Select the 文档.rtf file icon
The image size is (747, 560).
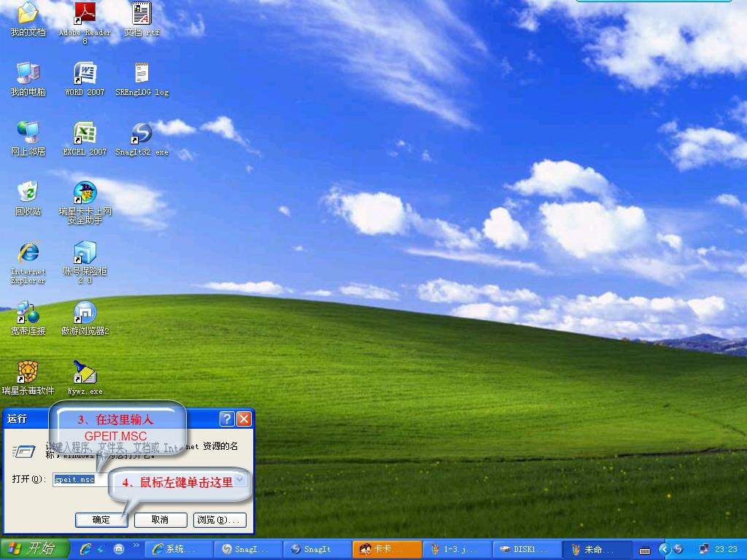coord(142,20)
